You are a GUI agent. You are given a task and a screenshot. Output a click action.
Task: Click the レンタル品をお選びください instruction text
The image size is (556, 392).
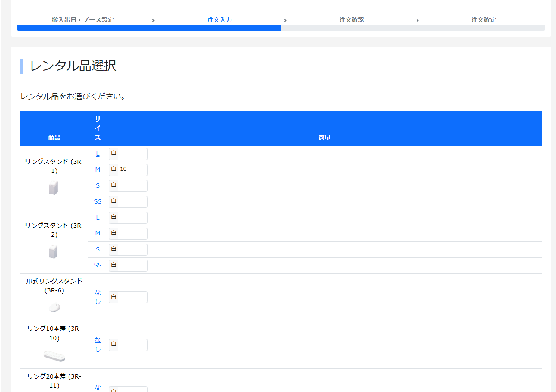tap(73, 96)
